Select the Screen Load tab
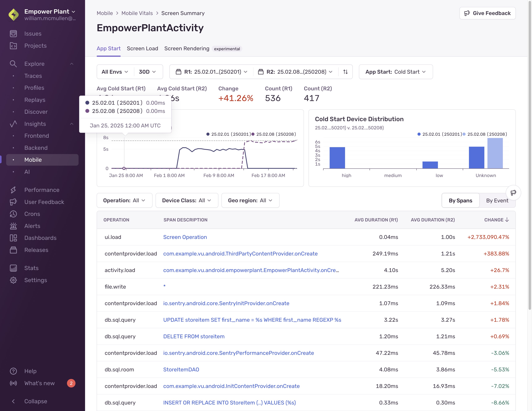 pos(142,48)
